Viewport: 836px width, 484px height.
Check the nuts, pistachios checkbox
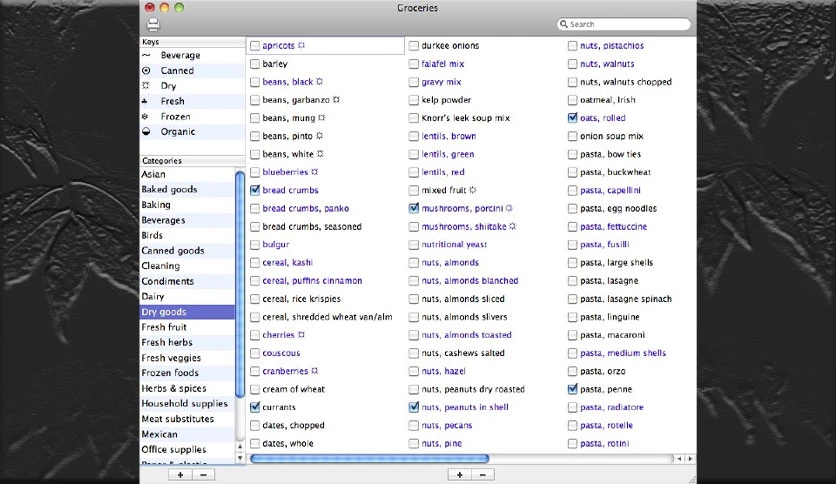coord(573,46)
